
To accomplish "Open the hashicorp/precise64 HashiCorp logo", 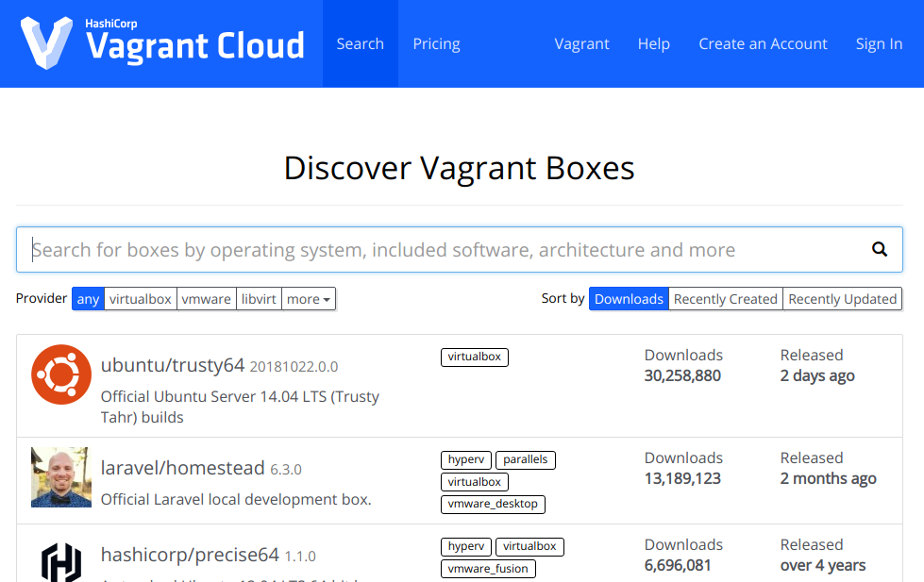I will pyautogui.click(x=61, y=562).
